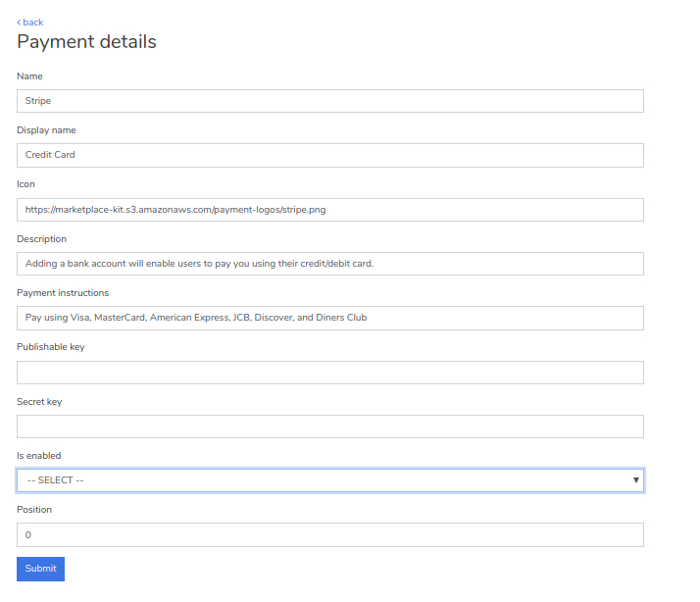Screen dimensions: 700x602
Task: Click the Display name label
Action: (46, 130)
